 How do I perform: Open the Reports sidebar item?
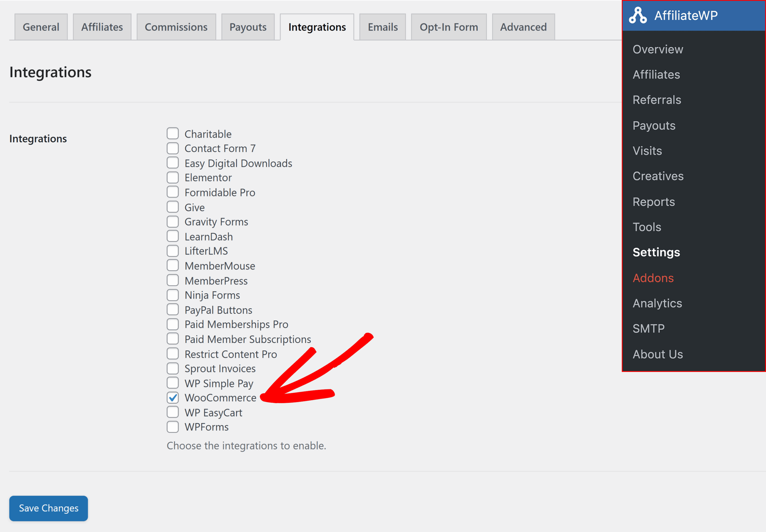tap(653, 202)
